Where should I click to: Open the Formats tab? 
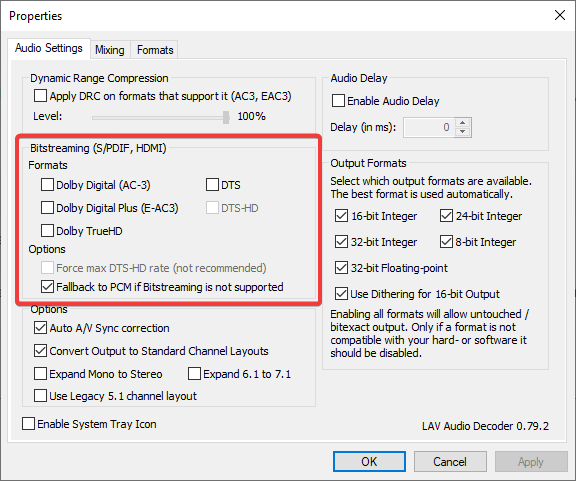pos(155,50)
